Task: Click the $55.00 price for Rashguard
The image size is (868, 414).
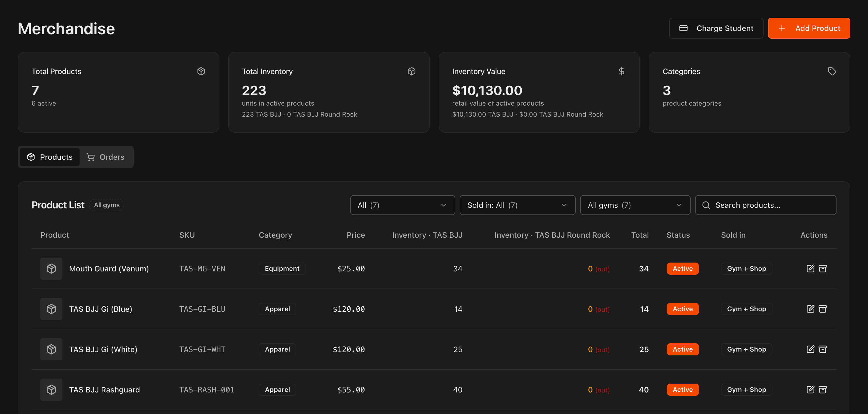Action: click(351, 390)
